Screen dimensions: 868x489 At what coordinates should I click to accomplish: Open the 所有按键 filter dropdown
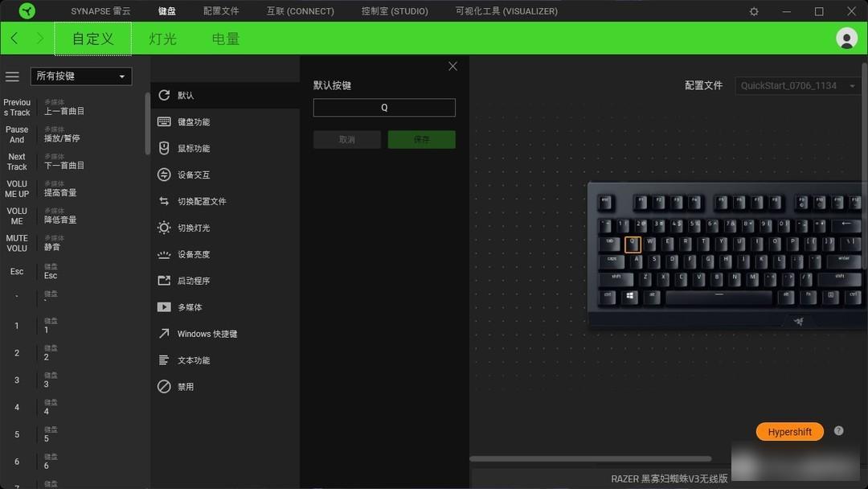[x=81, y=76]
